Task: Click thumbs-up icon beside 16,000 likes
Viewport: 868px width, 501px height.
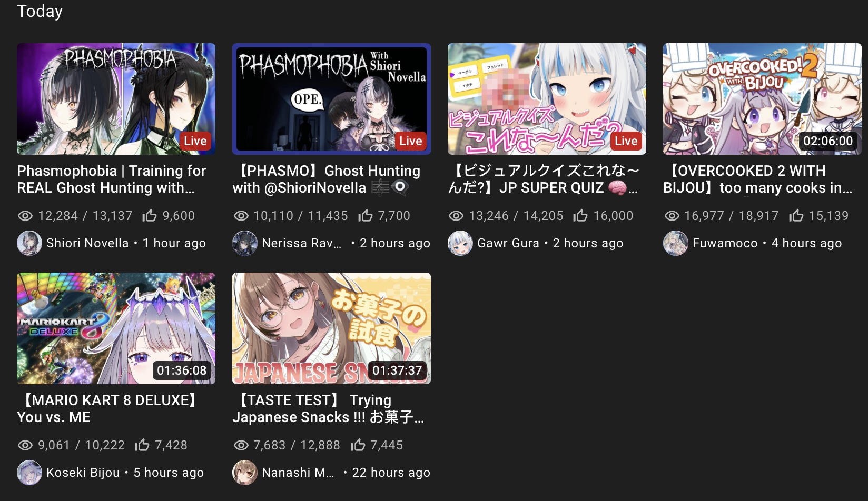Action: tap(580, 215)
